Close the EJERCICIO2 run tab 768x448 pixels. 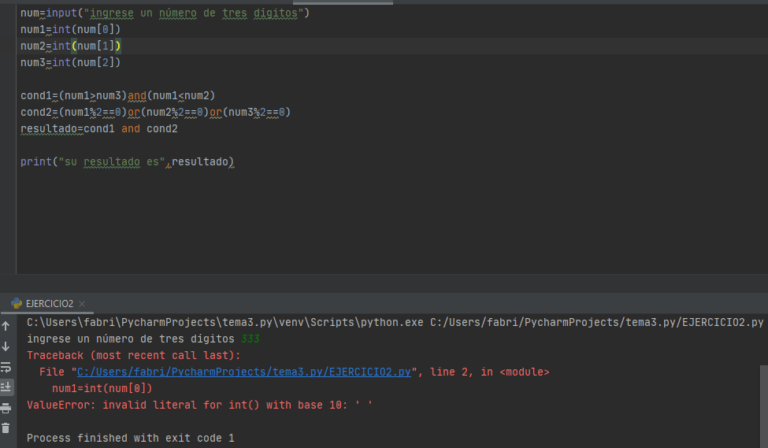point(81,303)
